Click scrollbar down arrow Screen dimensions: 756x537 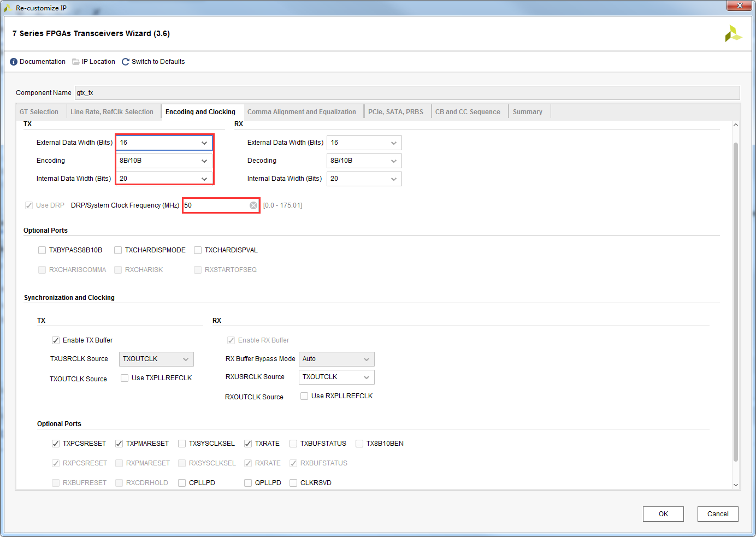coord(736,485)
